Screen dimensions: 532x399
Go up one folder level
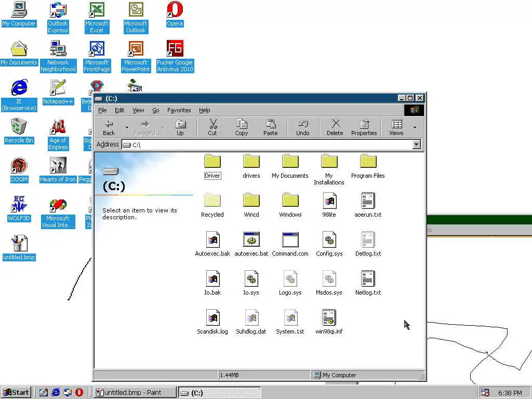tap(180, 128)
